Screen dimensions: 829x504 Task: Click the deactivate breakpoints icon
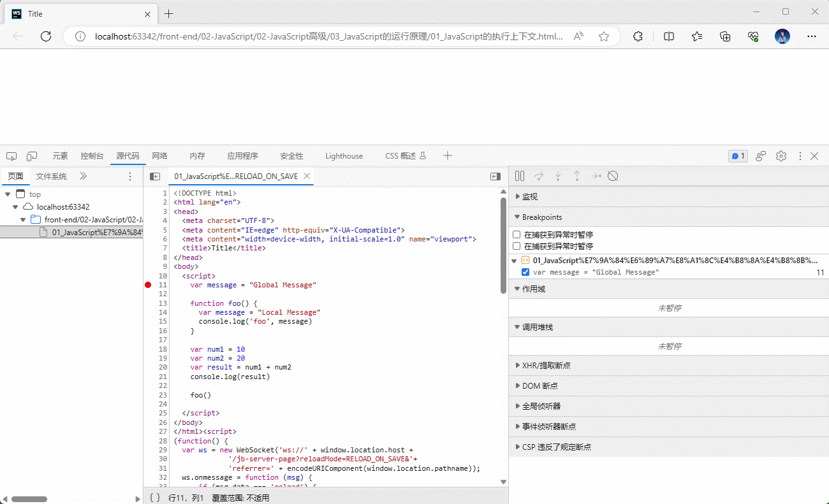(x=613, y=176)
